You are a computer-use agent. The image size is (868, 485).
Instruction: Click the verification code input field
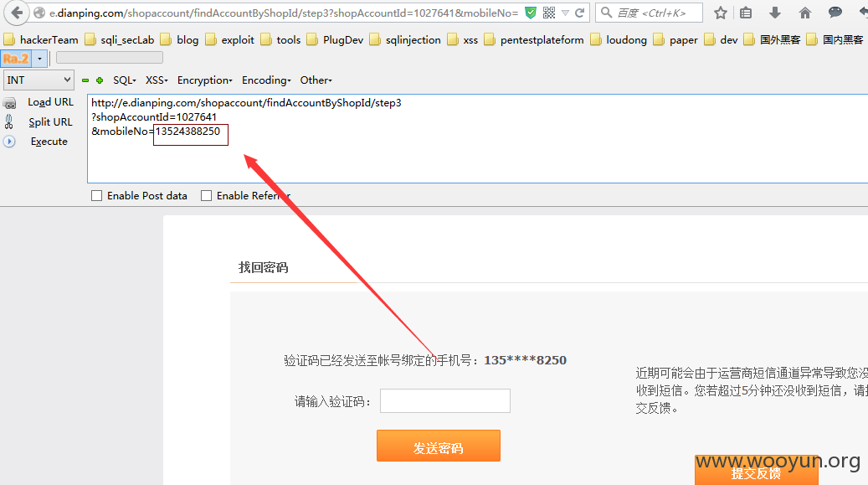click(445, 400)
